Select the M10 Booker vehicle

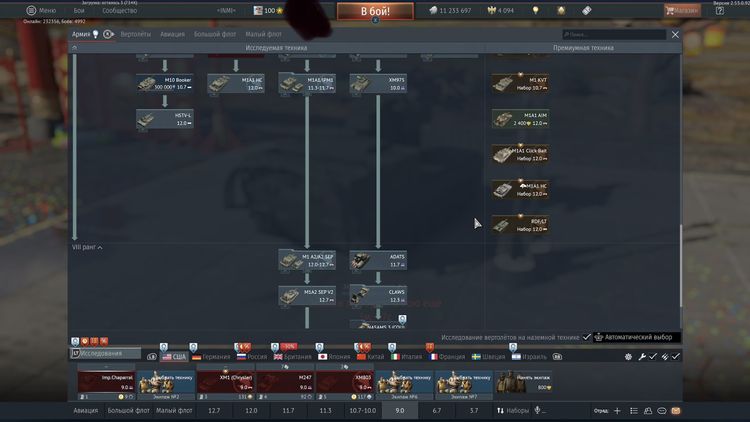(164, 84)
